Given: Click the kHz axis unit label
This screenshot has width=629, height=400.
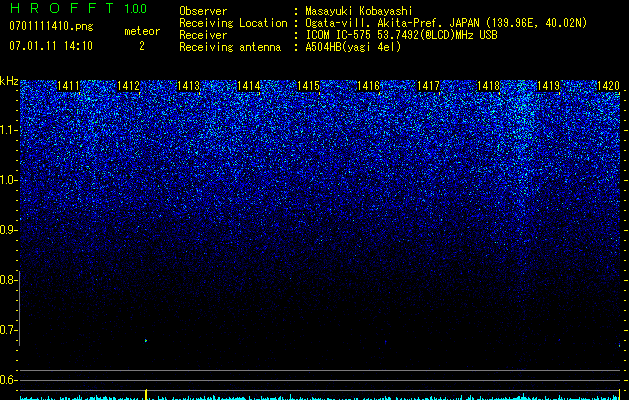Looking at the screenshot, I should (9, 81).
